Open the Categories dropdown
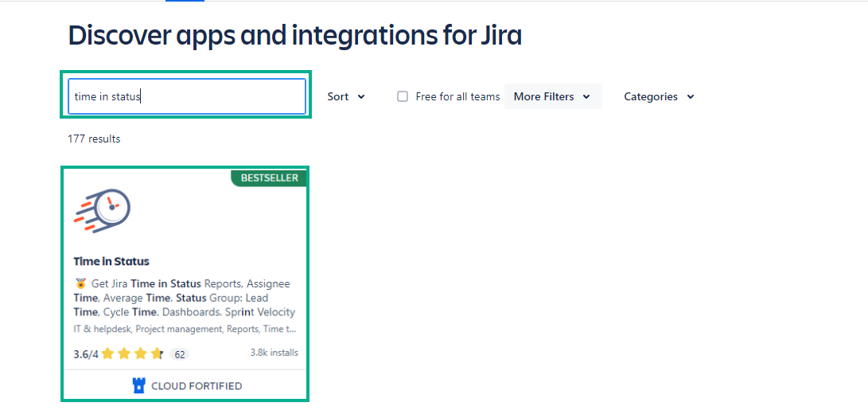The width and height of the screenshot is (868, 410). [659, 96]
